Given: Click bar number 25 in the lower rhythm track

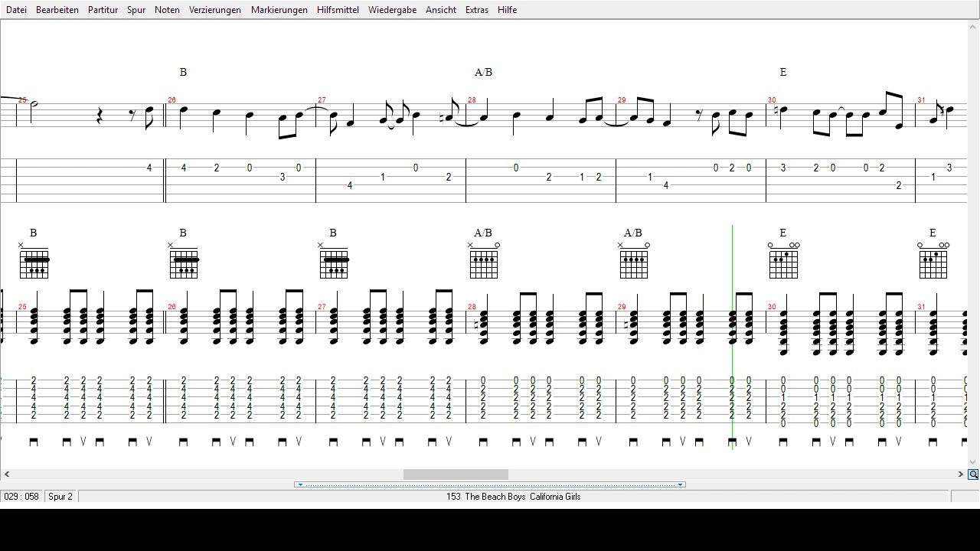Looking at the screenshot, I should click(x=22, y=307).
